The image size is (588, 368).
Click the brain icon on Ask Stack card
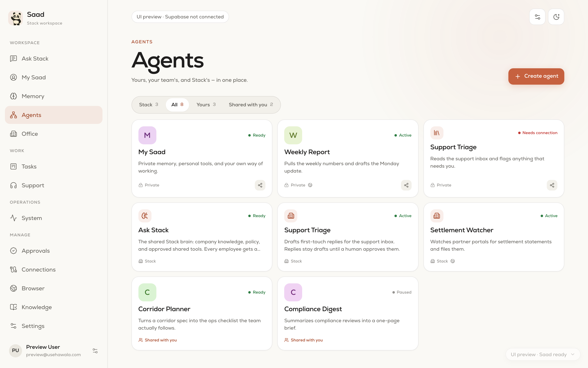(x=145, y=216)
